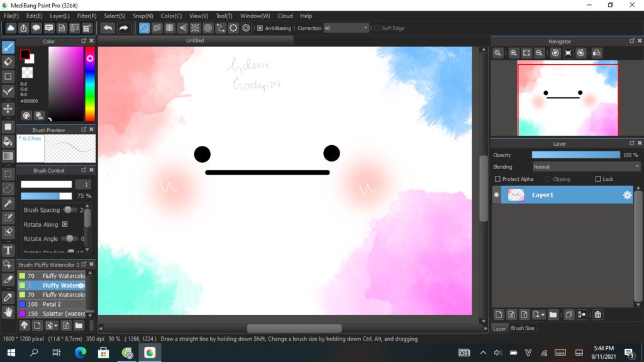Screen dimensions: 644x362
Task: Select the Hand pan tool
Action: coord(8,312)
